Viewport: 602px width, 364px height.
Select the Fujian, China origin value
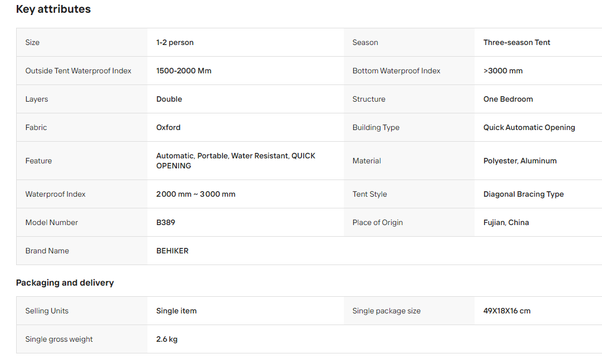click(506, 223)
